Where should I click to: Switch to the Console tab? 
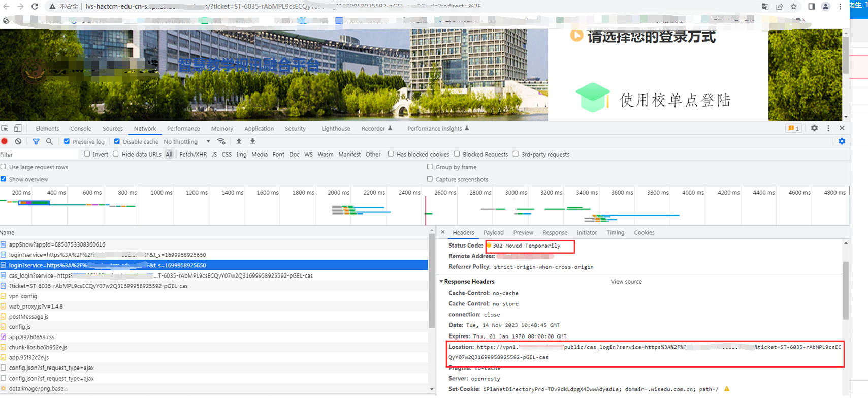(x=81, y=129)
